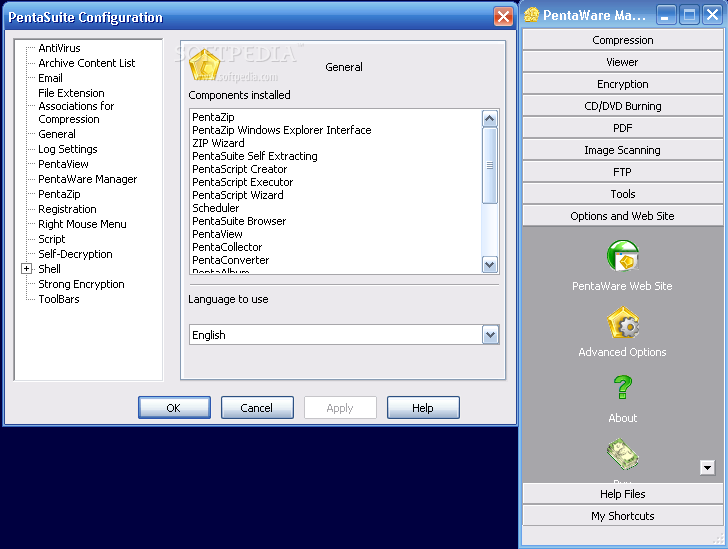The height and width of the screenshot is (549, 728).
Task: Select File Extension Associations for Compression
Action: (76, 106)
